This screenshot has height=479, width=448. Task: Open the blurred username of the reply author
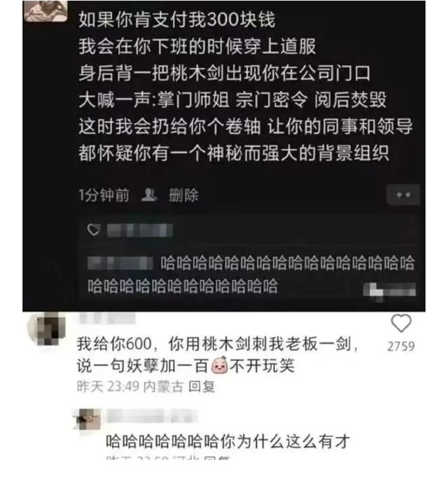[x=152, y=416]
